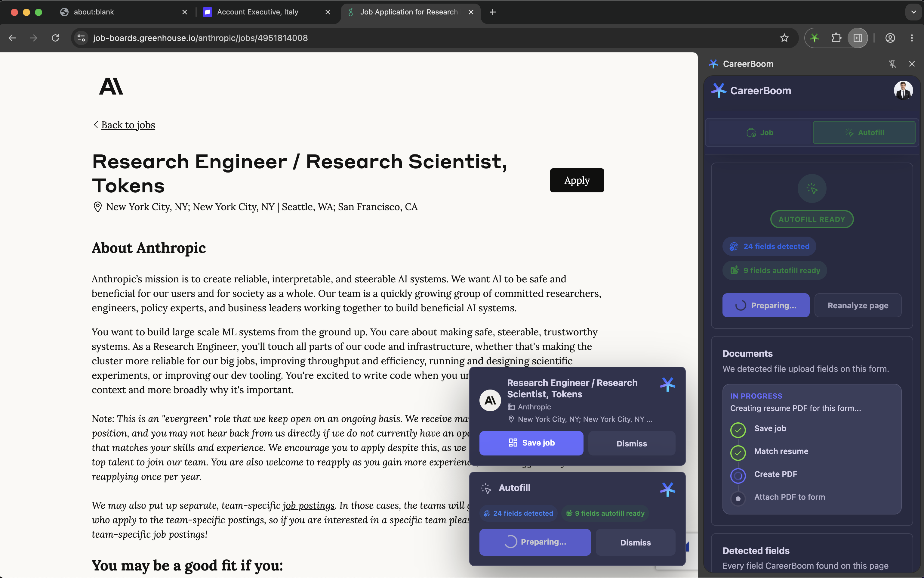Dismiss the Research Engineer job card
This screenshot has width=924, height=578.
coord(632,443)
